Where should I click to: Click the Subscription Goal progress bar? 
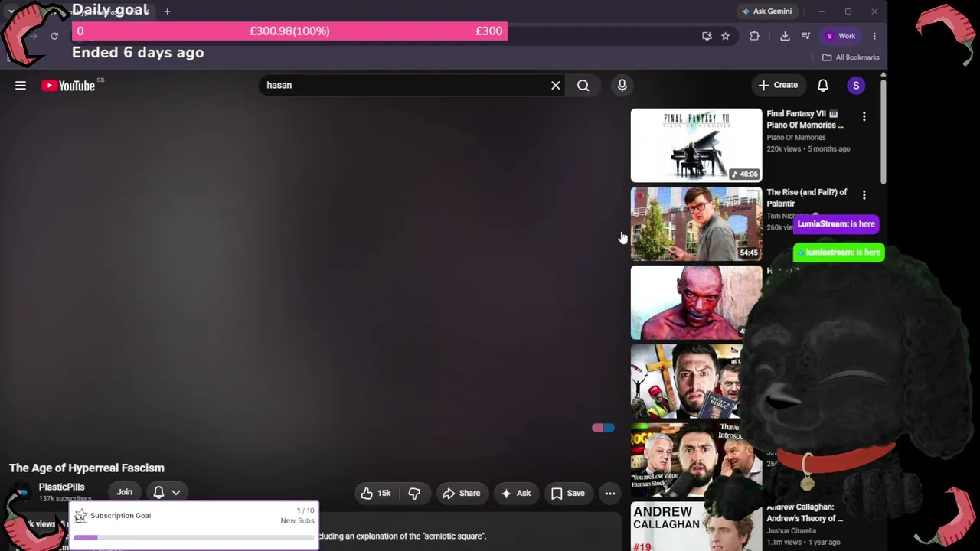(x=194, y=538)
